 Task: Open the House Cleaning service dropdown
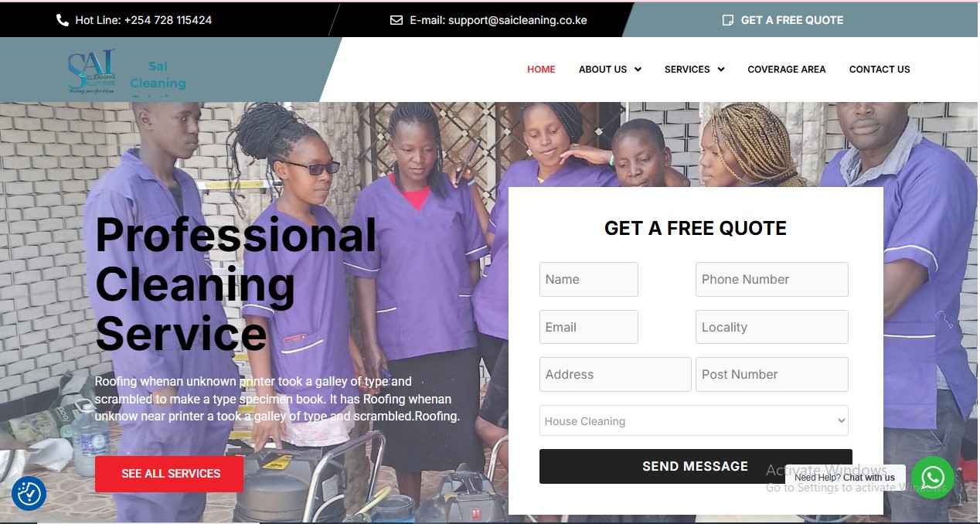click(x=693, y=421)
